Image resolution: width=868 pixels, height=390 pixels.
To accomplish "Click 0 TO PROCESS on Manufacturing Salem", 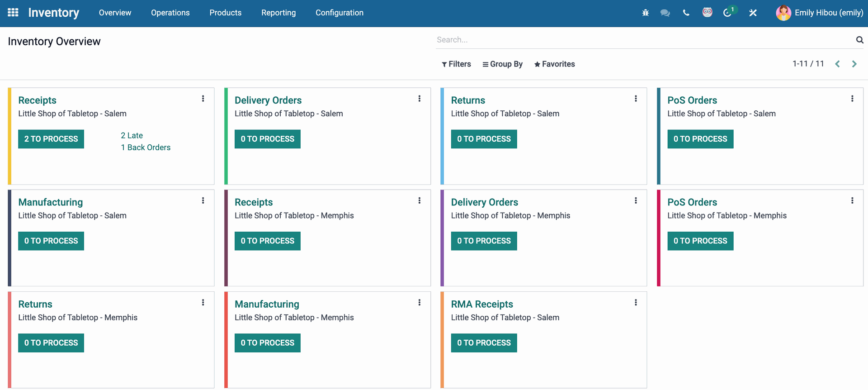I will pyautogui.click(x=51, y=241).
